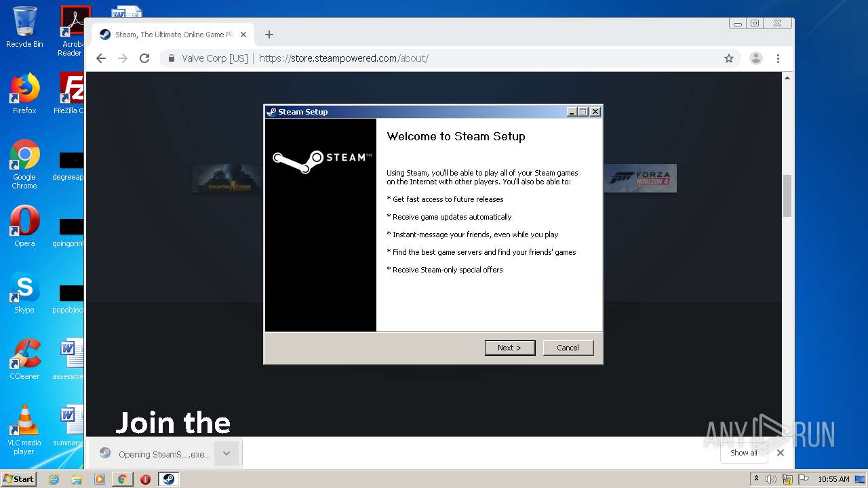The height and width of the screenshot is (488, 868).
Task: Click Next in Steam Setup
Action: [x=510, y=348]
